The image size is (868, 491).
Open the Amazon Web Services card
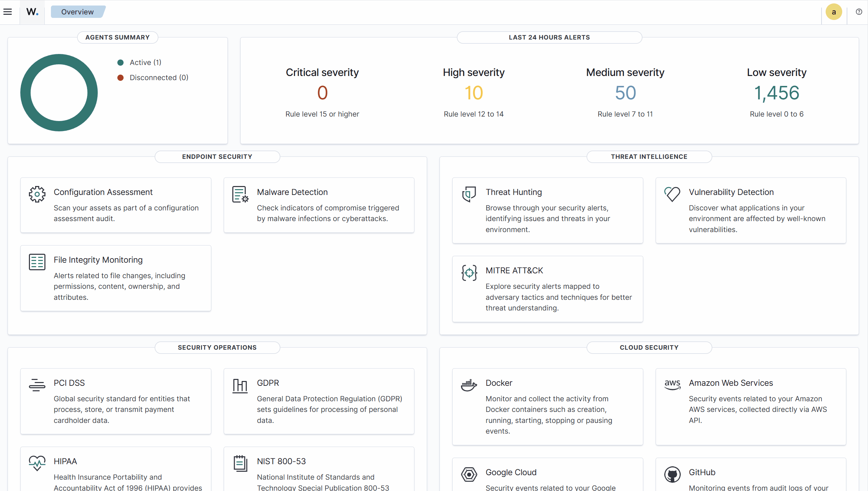(x=751, y=407)
